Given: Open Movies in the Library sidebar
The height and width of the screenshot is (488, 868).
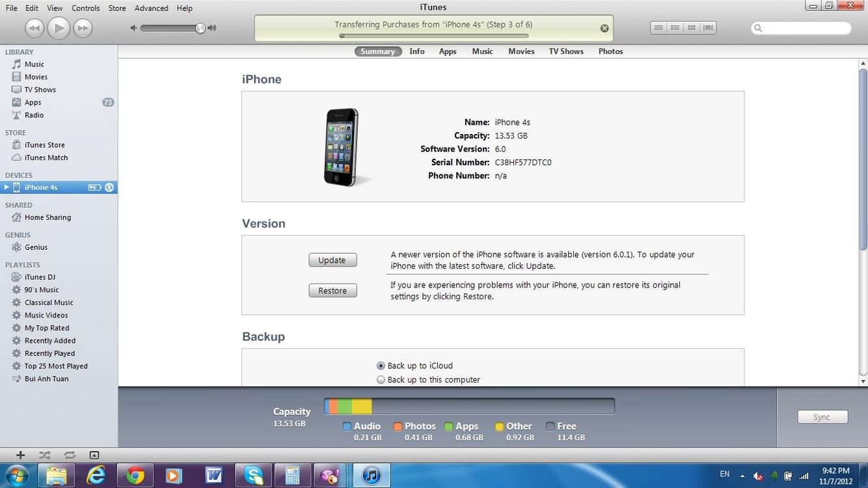Looking at the screenshot, I should 36,77.
